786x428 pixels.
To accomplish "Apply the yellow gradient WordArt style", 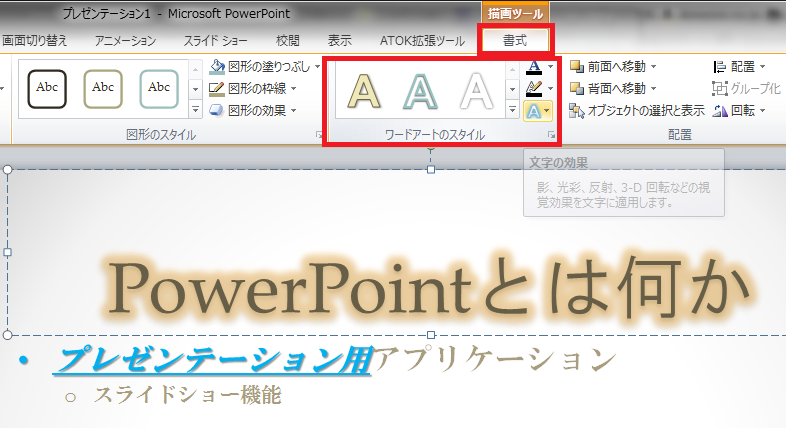I will [x=364, y=91].
